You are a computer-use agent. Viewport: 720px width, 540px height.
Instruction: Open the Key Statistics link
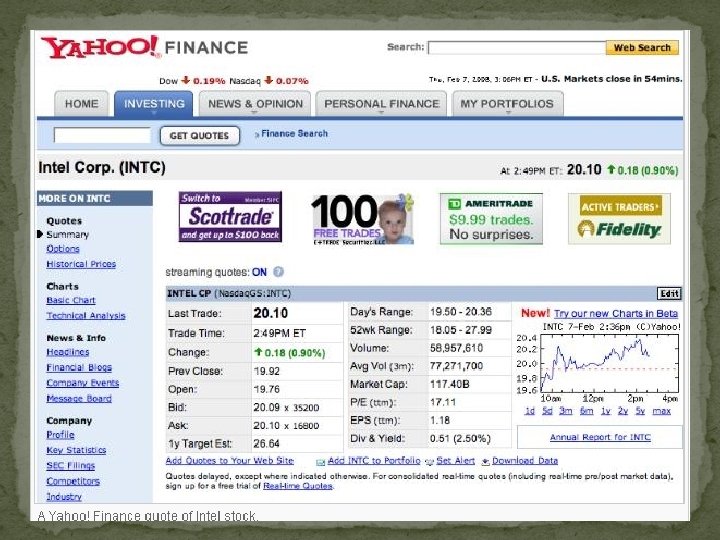click(76, 450)
